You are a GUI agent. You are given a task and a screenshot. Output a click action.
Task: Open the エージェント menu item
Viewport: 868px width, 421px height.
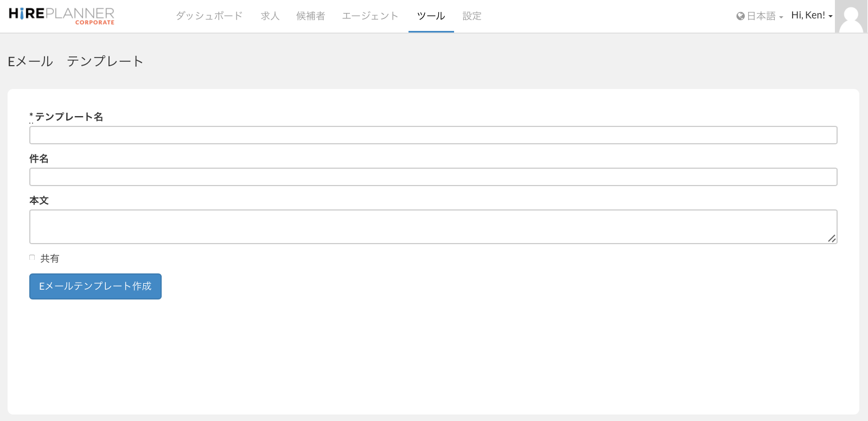tap(370, 16)
